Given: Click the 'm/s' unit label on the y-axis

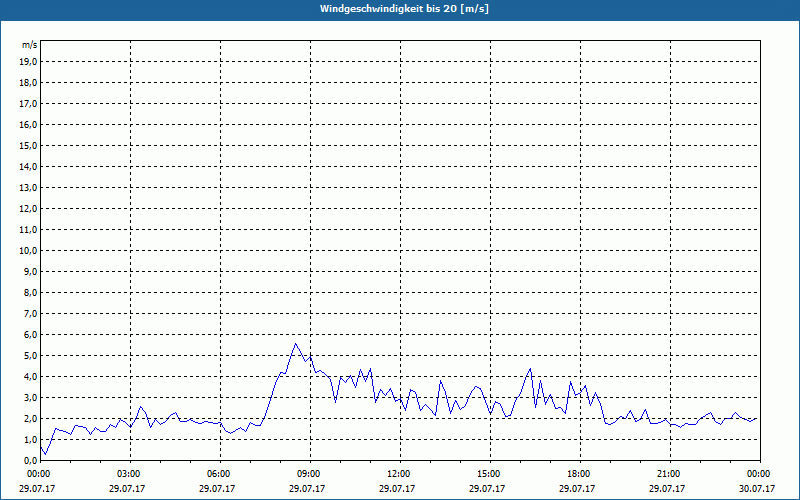Looking at the screenshot, I should [29, 45].
